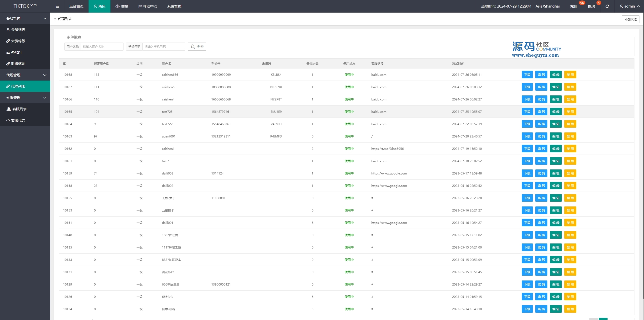The height and width of the screenshot is (320, 644).
Task: Collapse the 客服管理 sidebar group
Action: [25, 98]
